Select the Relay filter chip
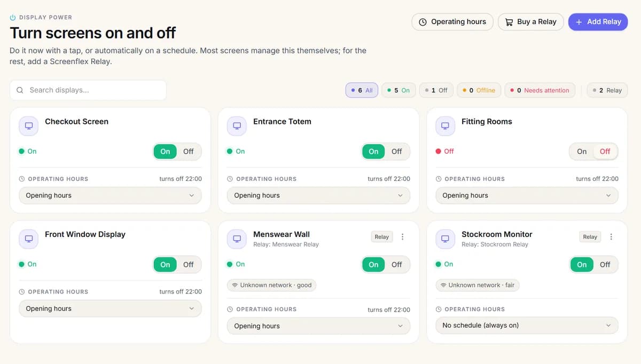 tap(607, 90)
